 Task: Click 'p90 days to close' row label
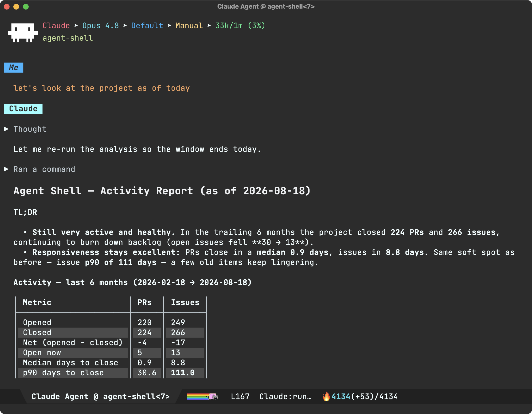coord(63,373)
